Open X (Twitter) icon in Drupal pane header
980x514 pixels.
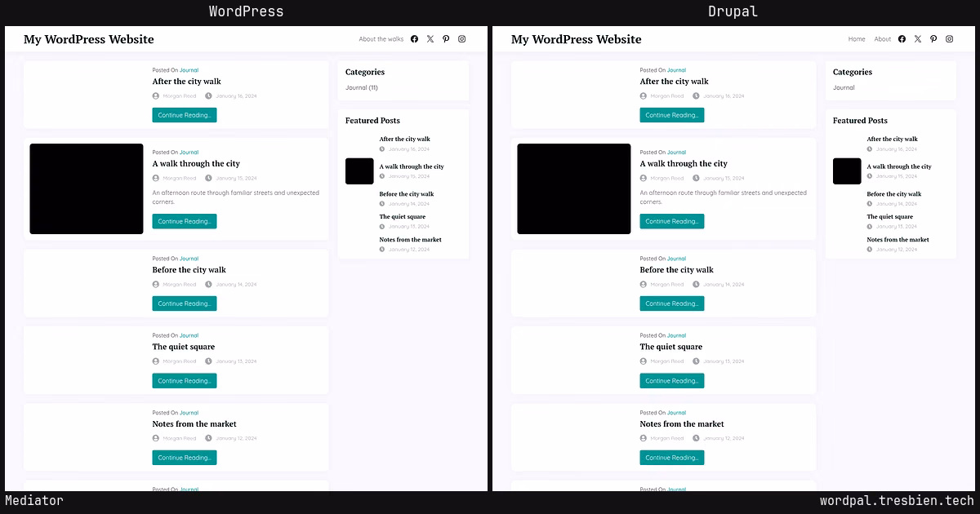tap(918, 39)
